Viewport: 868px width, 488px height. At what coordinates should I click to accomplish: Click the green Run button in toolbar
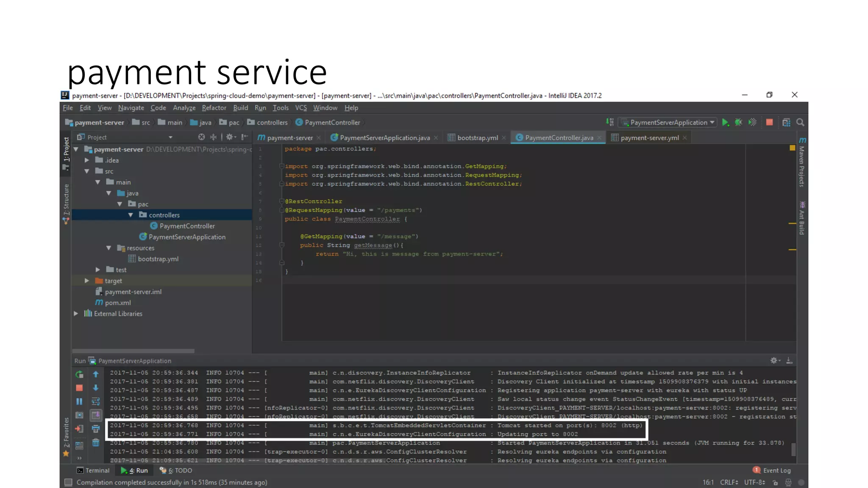coord(725,122)
